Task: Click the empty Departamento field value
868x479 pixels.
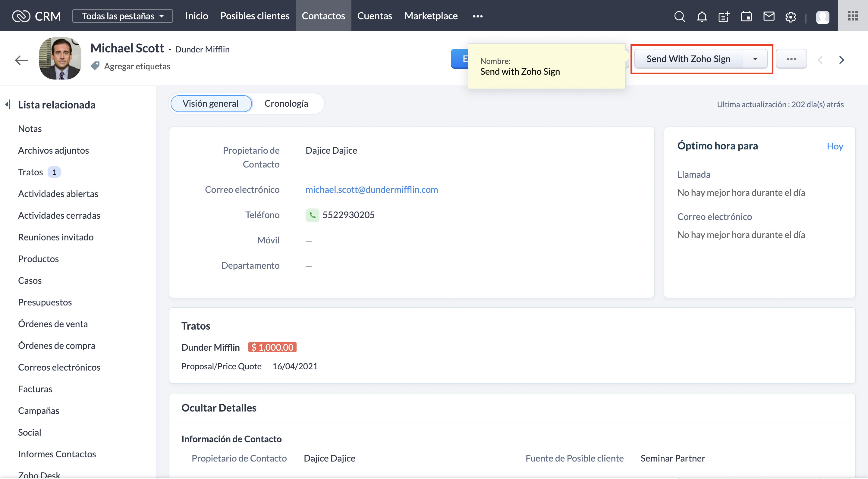Action: (309, 266)
